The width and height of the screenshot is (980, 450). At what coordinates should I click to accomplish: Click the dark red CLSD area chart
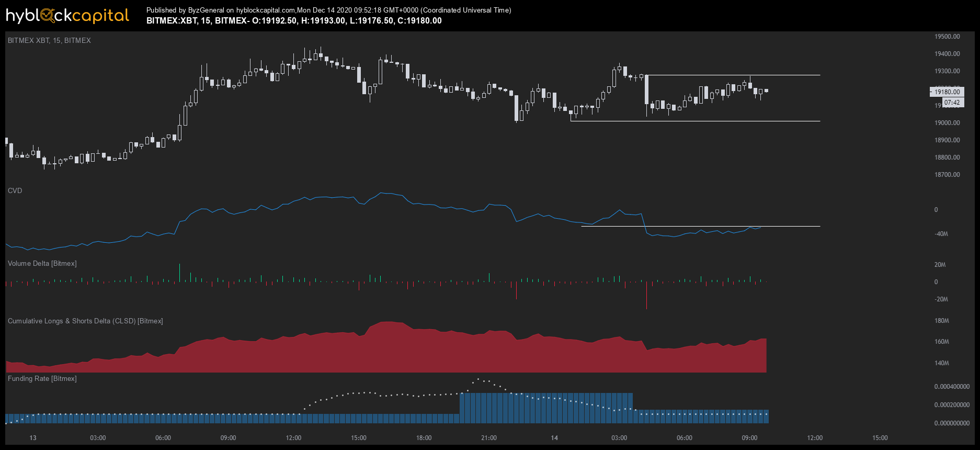click(x=386, y=351)
